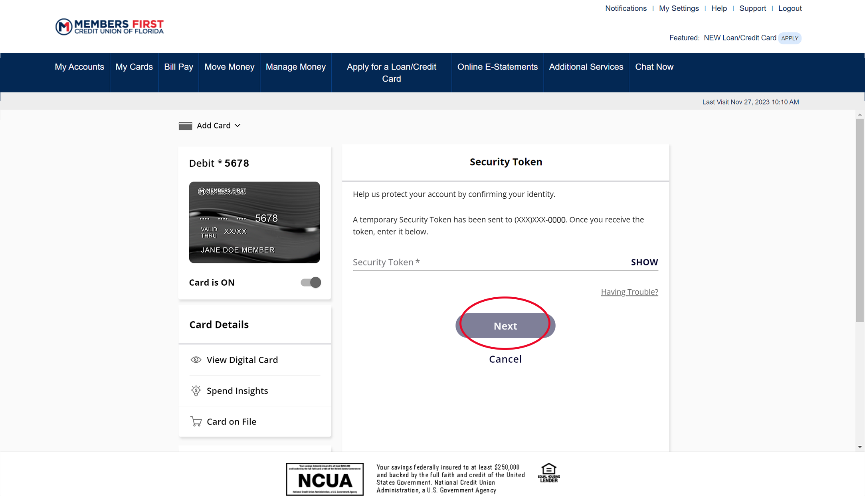
Task: Toggle the Card is ON switch
Action: (311, 282)
